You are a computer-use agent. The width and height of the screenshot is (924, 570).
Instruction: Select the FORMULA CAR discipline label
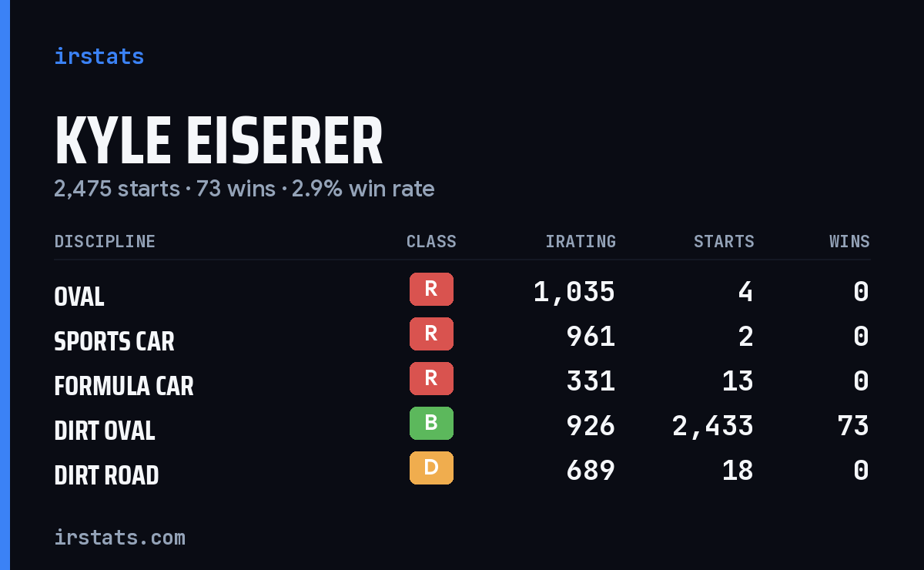(x=124, y=386)
